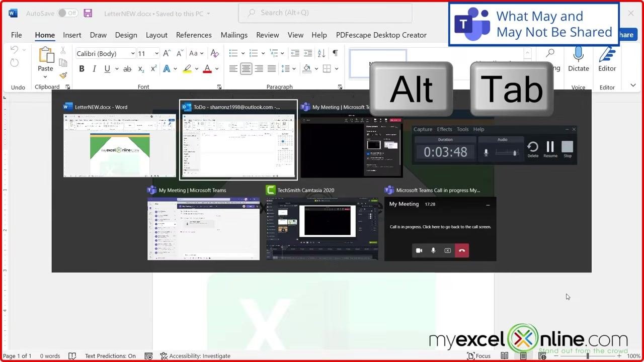Shrink font size with smaller A icon
The width and height of the screenshot is (644, 362).
tap(180, 53)
